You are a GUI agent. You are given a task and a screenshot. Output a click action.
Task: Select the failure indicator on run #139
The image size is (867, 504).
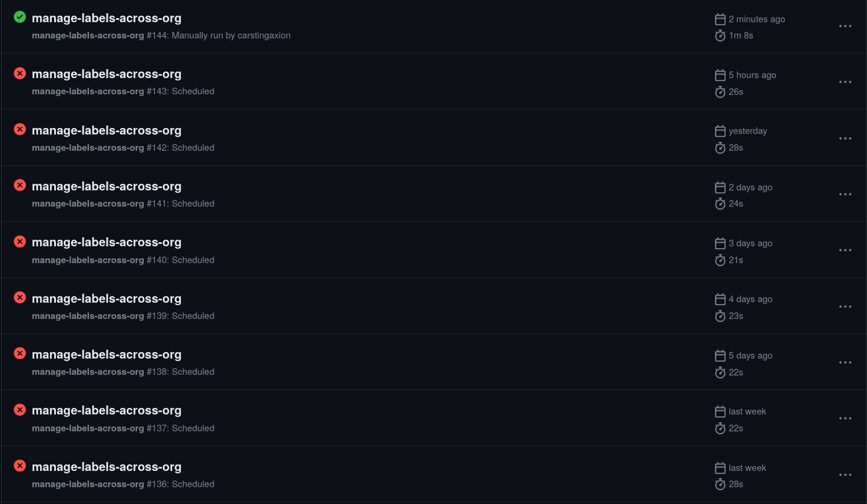coord(19,297)
